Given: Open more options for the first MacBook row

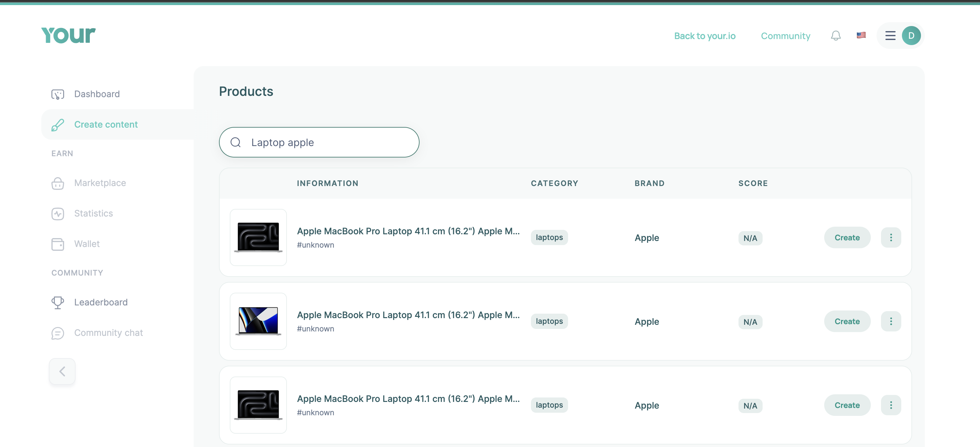Looking at the screenshot, I should pyautogui.click(x=891, y=237).
